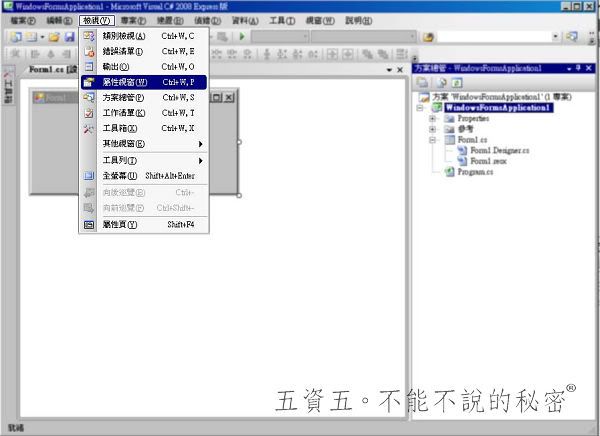Switch to the Form1.cs designer tab
The image size is (600, 436).
point(46,70)
